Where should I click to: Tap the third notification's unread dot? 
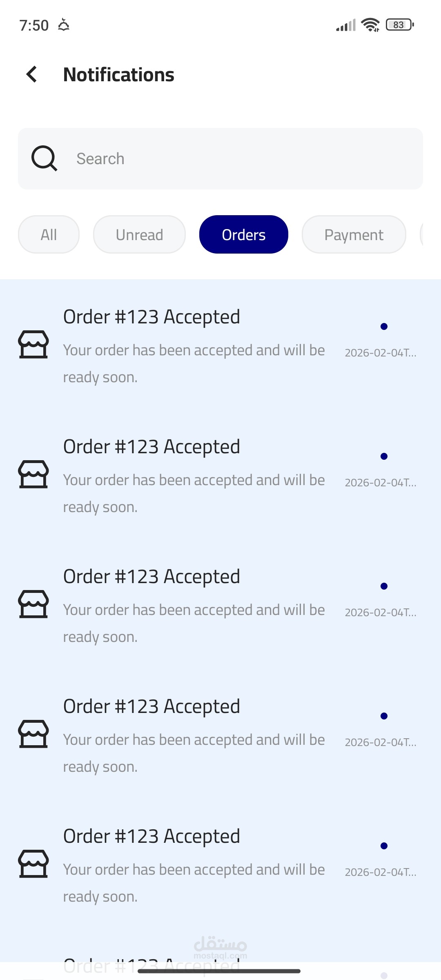(x=384, y=586)
